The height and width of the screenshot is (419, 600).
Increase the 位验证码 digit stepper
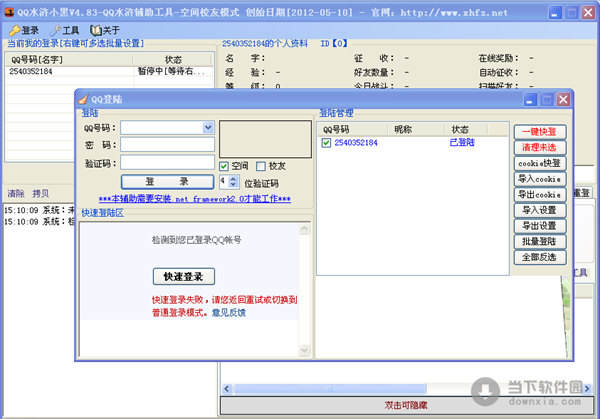233,178
